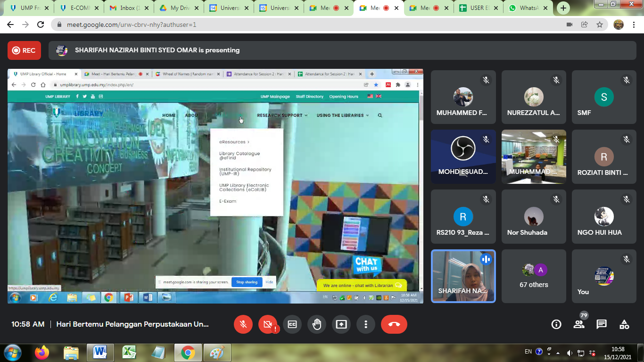Switch to My Drive tab
Image resolution: width=644 pixels, height=362 pixels.
click(177, 8)
